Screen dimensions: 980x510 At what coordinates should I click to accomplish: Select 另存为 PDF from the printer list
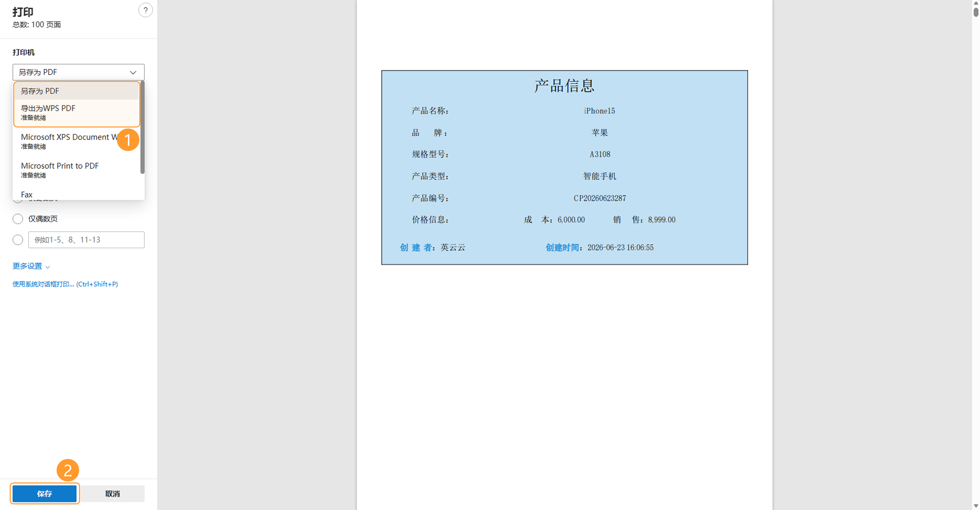(77, 91)
